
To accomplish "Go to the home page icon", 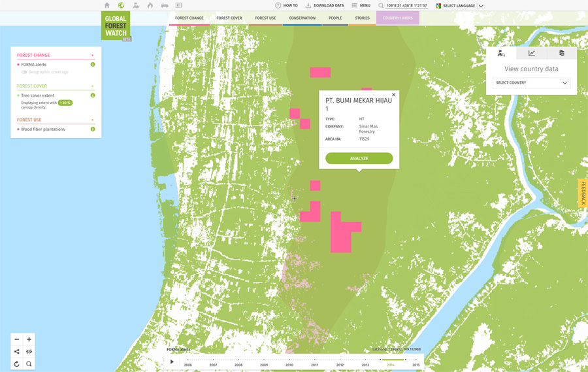I will [x=107, y=5].
